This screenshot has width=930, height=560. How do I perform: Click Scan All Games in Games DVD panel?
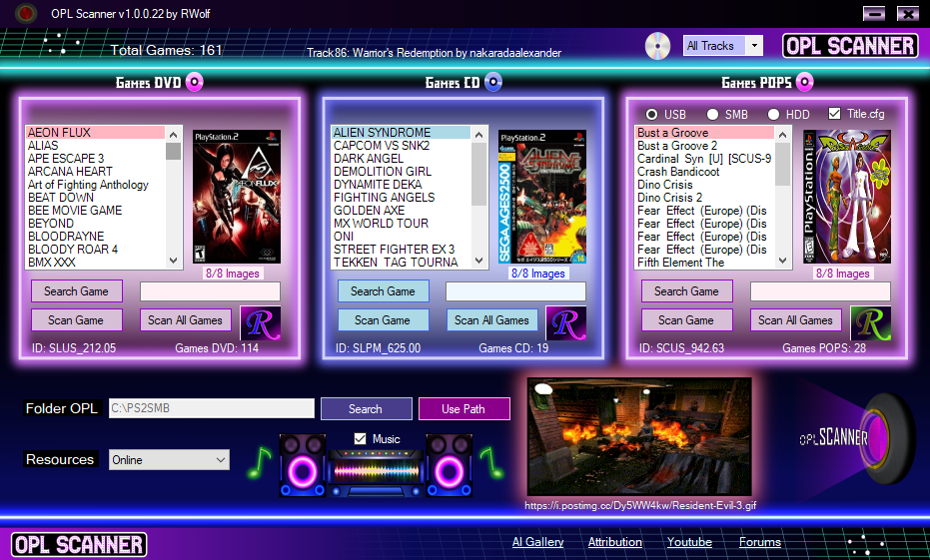point(186,320)
